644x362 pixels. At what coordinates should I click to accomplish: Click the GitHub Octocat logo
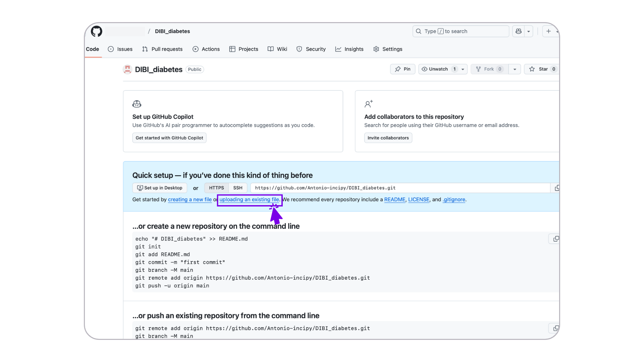click(x=97, y=31)
